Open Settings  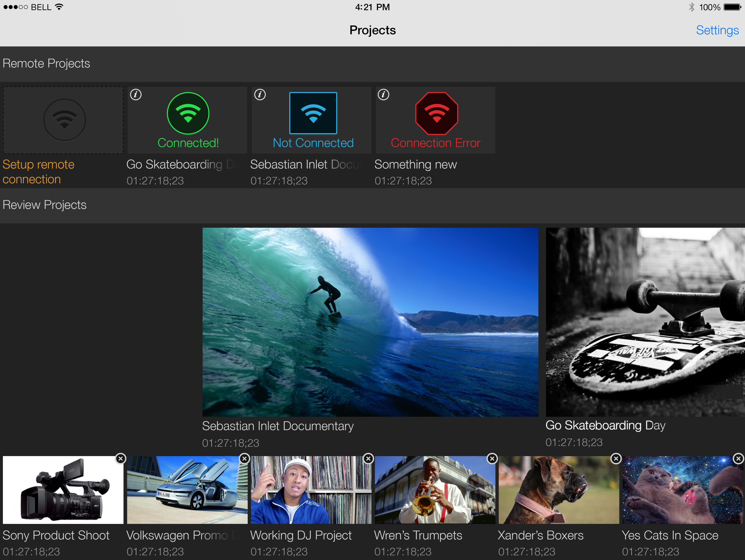[717, 30]
